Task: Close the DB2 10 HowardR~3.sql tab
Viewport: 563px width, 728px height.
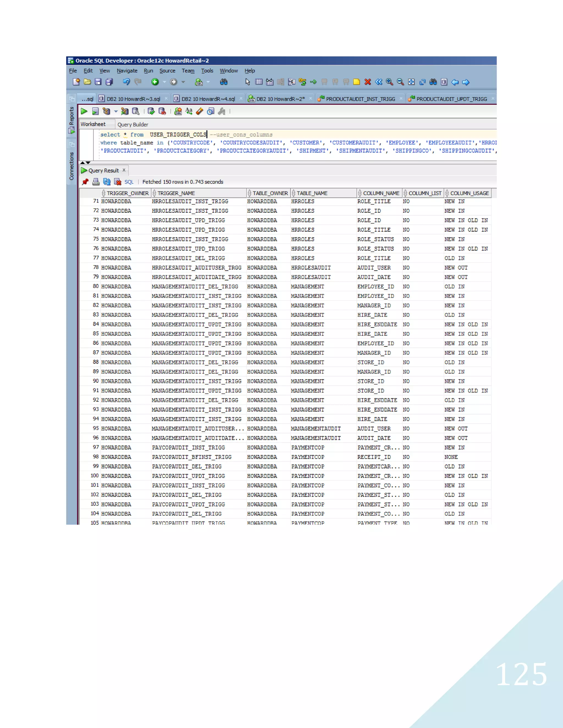Action: point(166,98)
